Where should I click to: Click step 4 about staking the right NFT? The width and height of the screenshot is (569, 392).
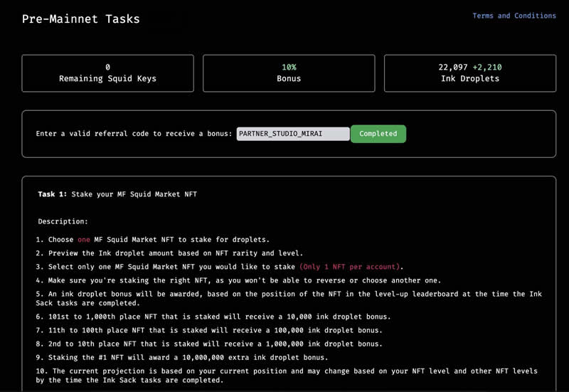(238, 280)
